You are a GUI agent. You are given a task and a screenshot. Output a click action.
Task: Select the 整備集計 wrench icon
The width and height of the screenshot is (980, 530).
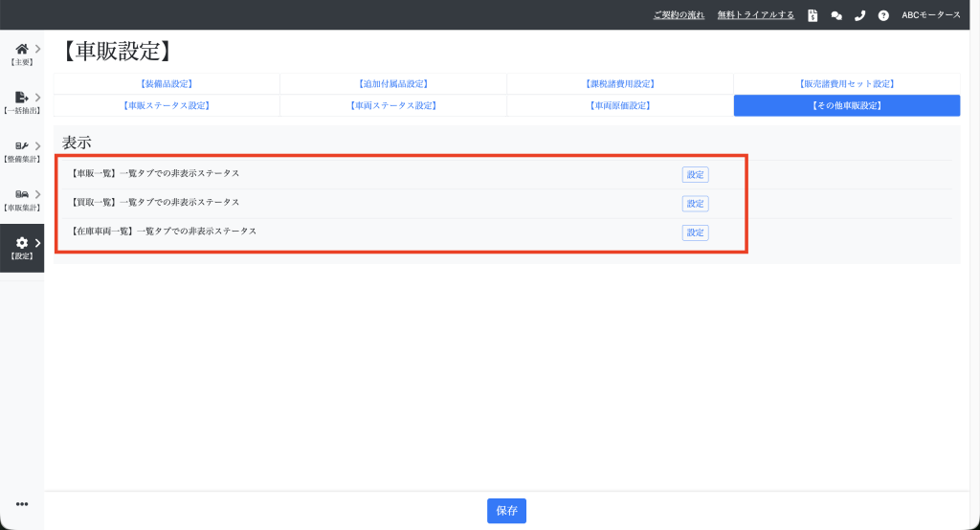point(21,146)
